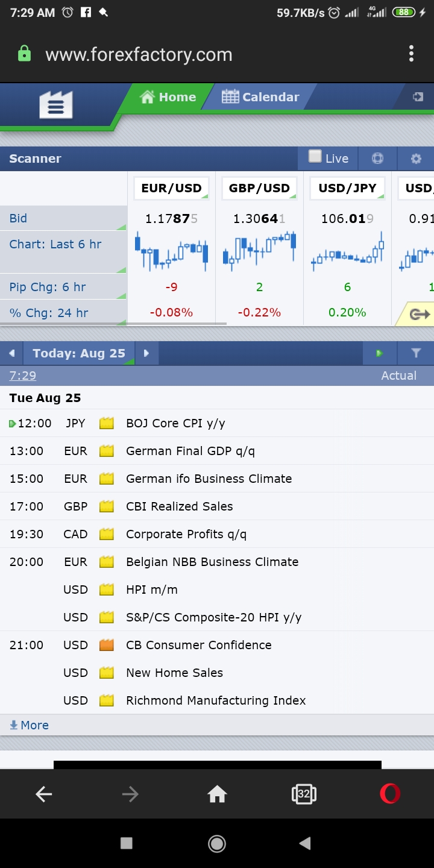Open the USD/JPY 6 hr candlestick chart
This screenshot has height=868, width=434.
pyautogui.click(x=347, y=252)
